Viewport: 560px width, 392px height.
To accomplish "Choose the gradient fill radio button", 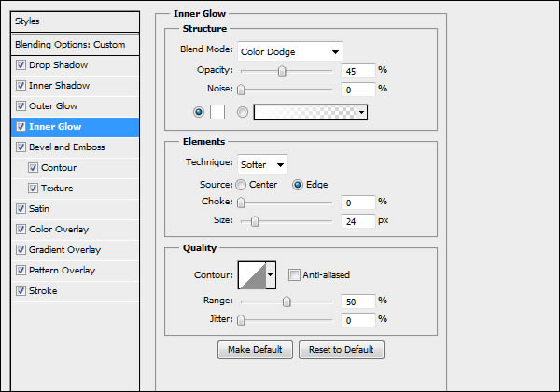I will [242, 112].
